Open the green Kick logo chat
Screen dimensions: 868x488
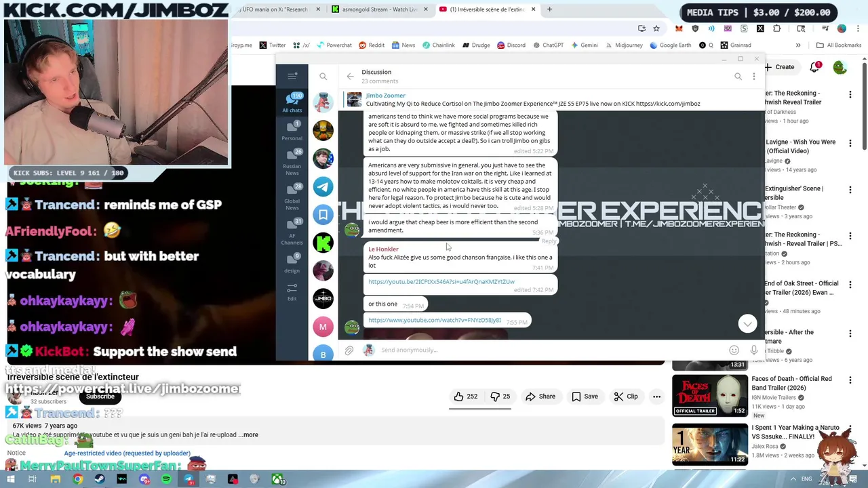(323, 242)
